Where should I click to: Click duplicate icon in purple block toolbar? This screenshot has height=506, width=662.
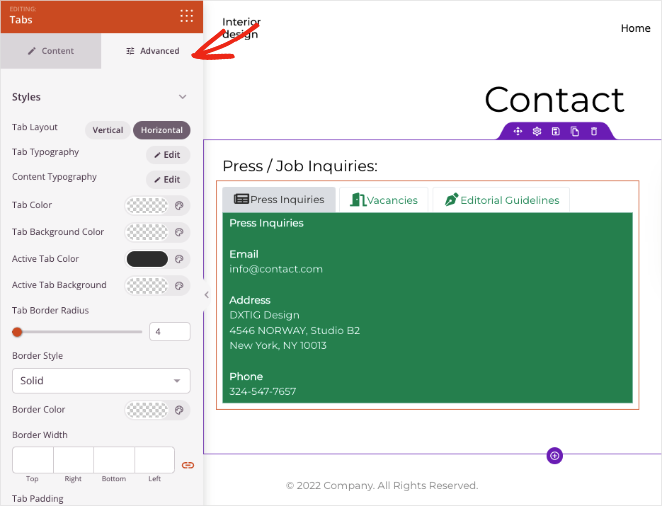[575, 131]
